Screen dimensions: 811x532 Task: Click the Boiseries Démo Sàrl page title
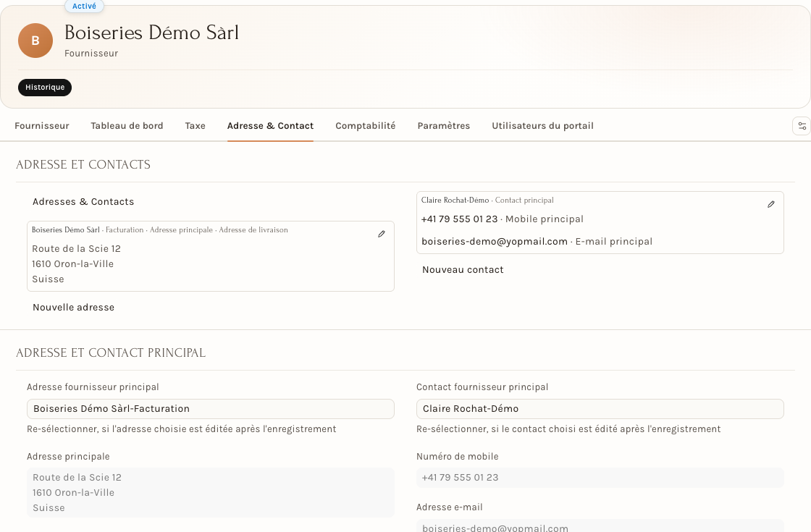151,33
